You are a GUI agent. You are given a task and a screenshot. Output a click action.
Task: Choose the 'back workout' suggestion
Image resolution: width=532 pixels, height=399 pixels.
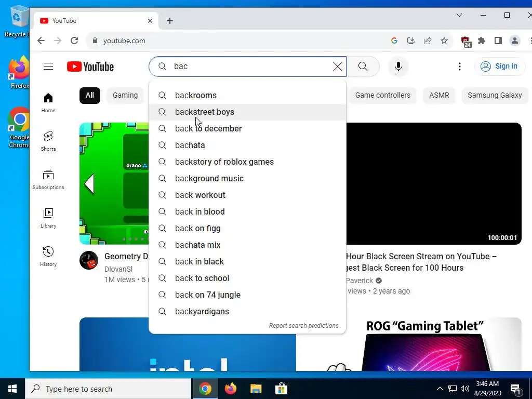[247, 195]
